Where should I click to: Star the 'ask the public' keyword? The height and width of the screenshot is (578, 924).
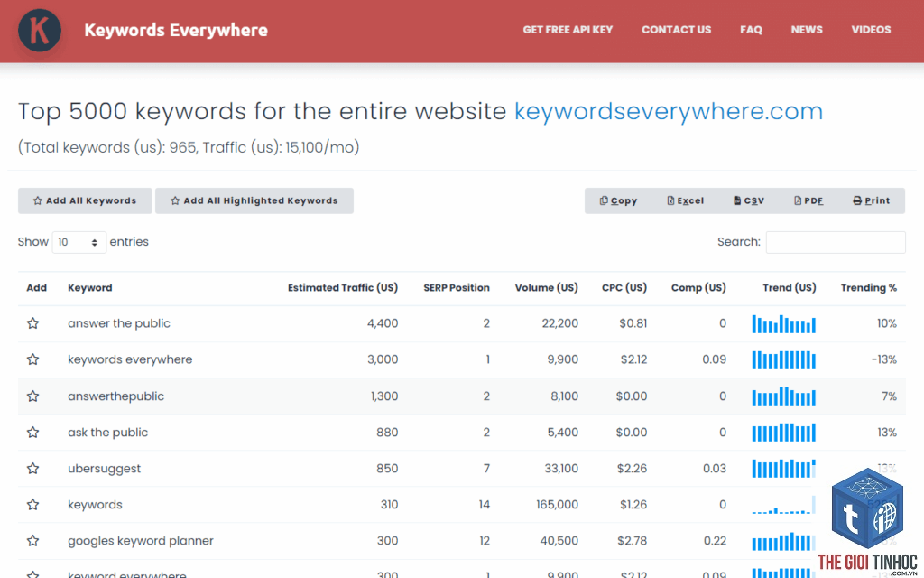point(33,433)
